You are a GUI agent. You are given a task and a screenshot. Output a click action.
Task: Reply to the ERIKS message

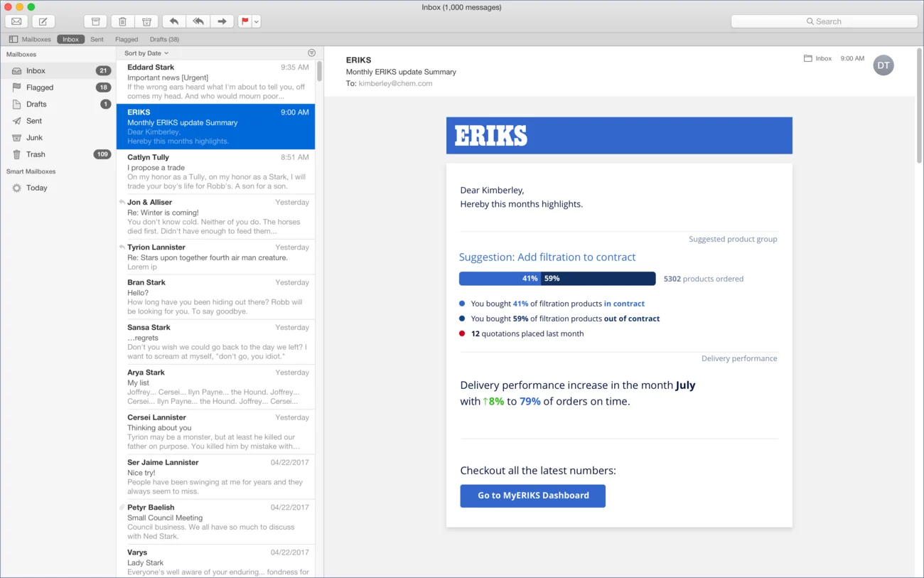pos(174,21)
